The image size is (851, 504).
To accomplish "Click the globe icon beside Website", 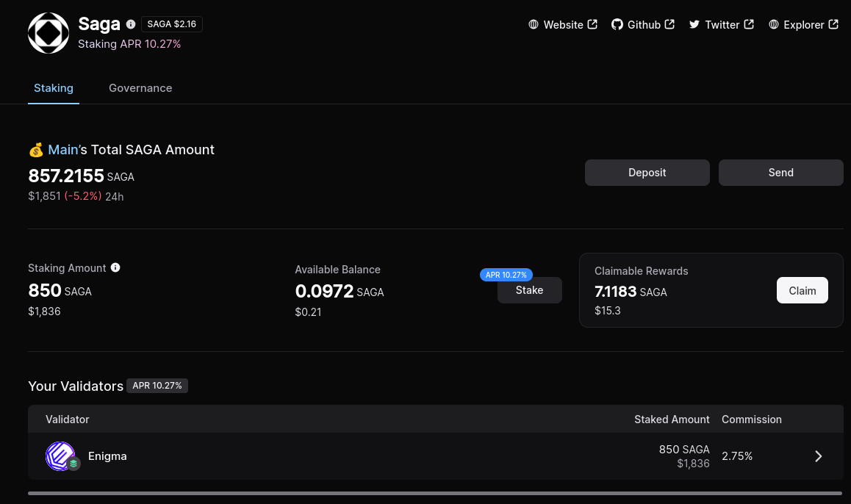I will [x=534, y=24].
